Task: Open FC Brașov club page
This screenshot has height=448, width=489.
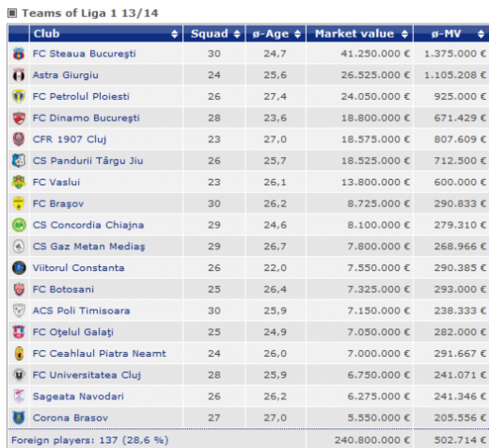Action: 58,203
